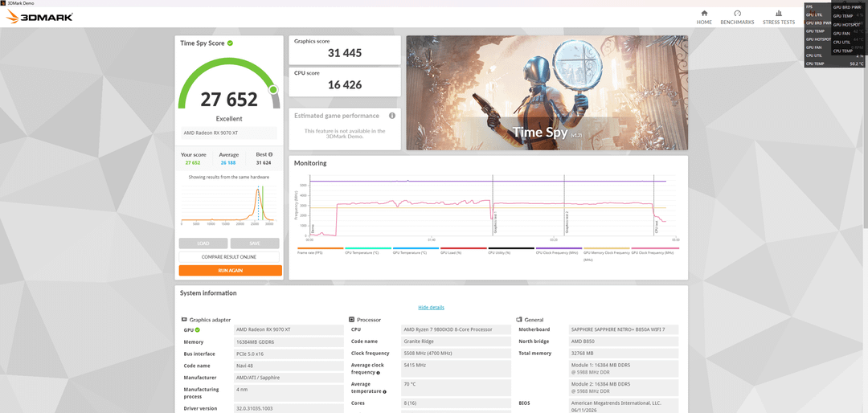Click Clock frequency 5508 MHz (4700 MHz)
Image resolution: width=868 pixels, height=413 pixels.
(x=457, y=354)
